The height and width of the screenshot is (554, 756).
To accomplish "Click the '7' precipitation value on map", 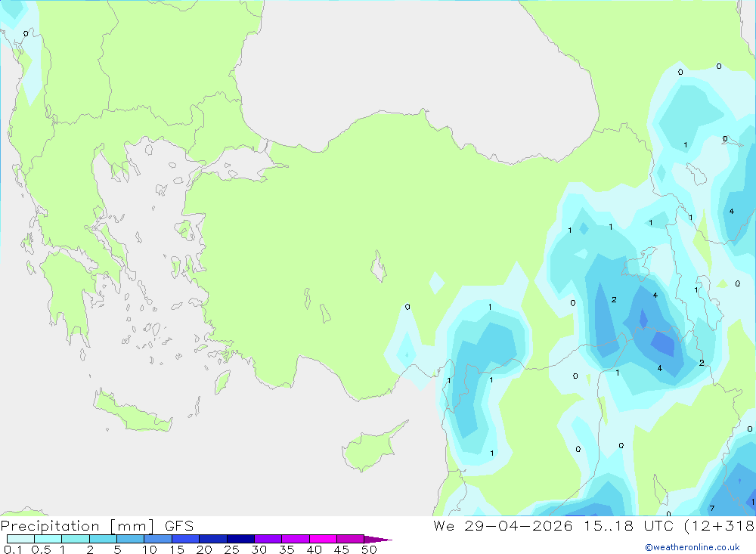I will 711,508.
